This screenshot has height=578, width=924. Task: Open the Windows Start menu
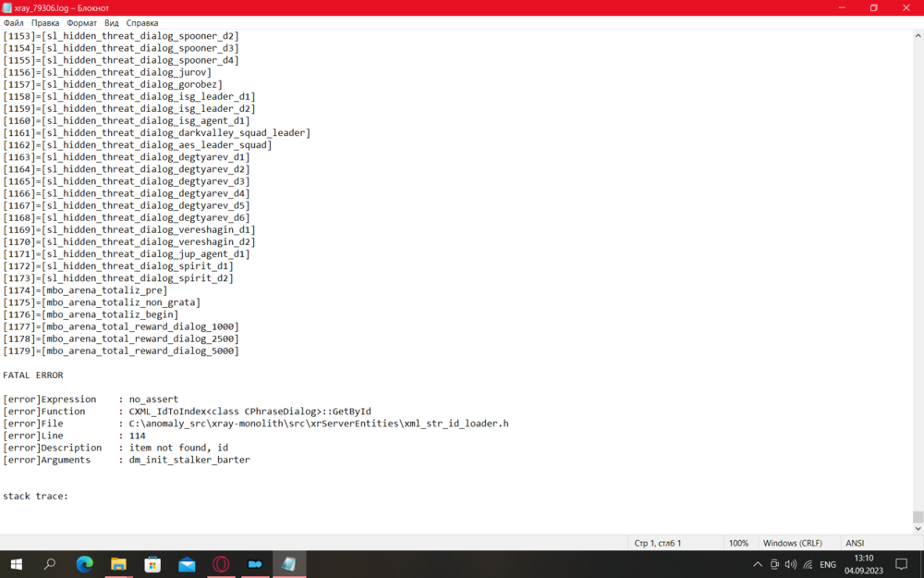click(16, 564)
